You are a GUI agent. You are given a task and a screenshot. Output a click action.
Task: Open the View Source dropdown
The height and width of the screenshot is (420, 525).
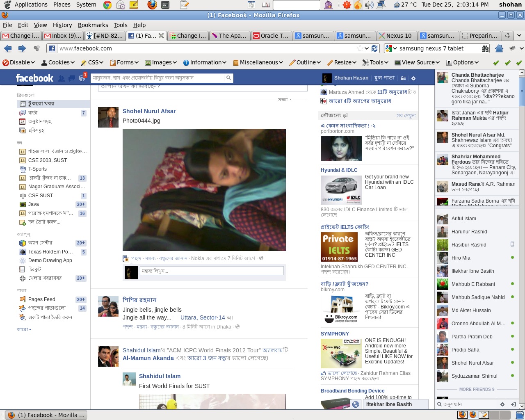click(x=418, y=62)
